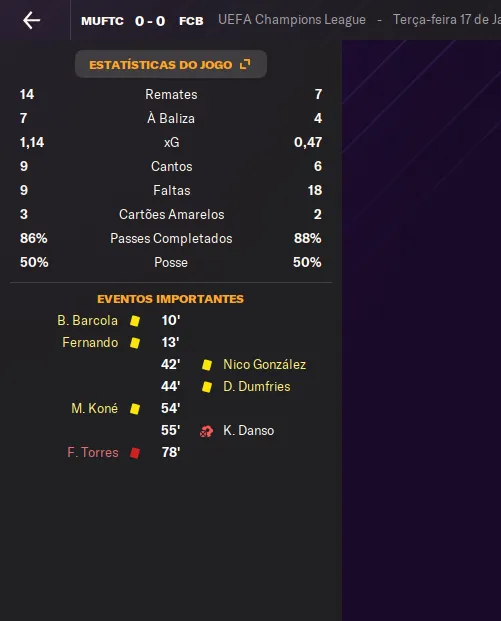This screenshot has width=501, height=621.
Task: Click M. Koné's yellow card icon
Action: pos(135,409)
